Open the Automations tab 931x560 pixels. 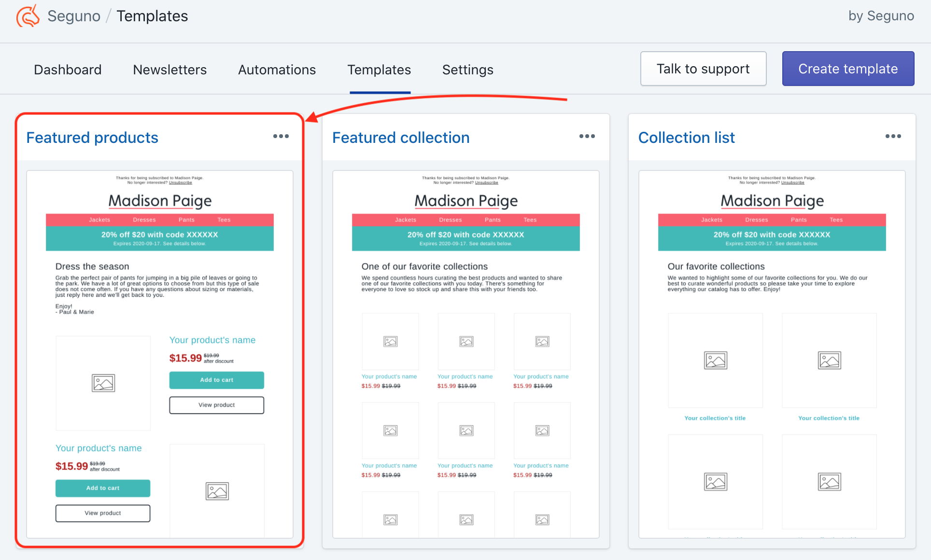point(277,70)
